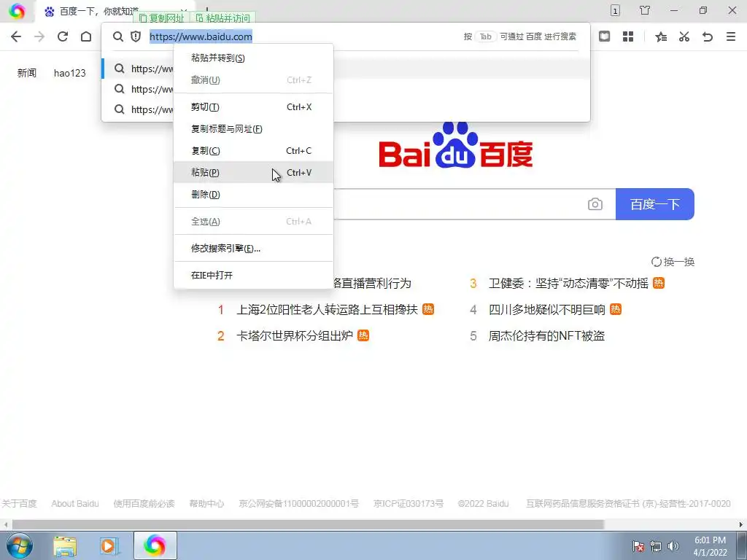This screenshot has width=747, height=560.
Task: Click the undo closed tab icon
Action: click(x=708, y=36)
